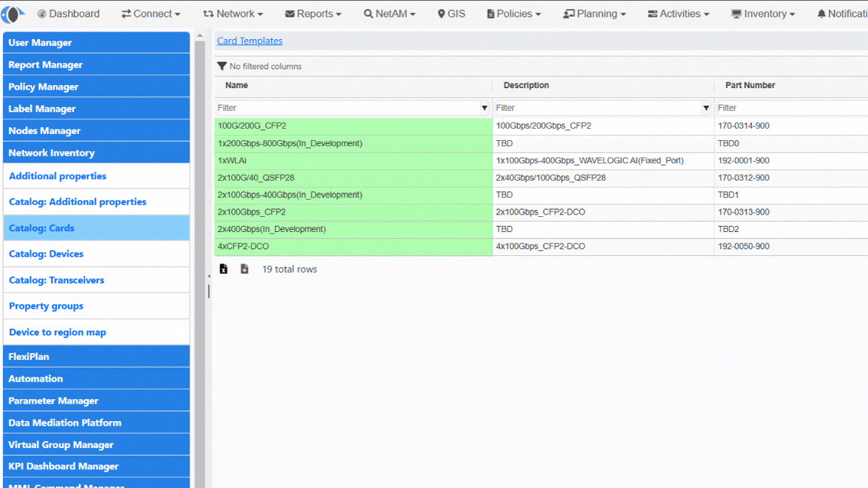The width and height of the screenshot is (868, 488).
Task: Open Property groups page
Action: click(x=96, y=306)
